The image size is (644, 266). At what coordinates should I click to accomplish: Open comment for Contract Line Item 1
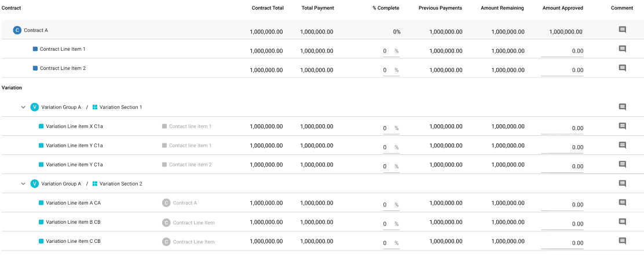pyautogui.click(x=622, y=49)
